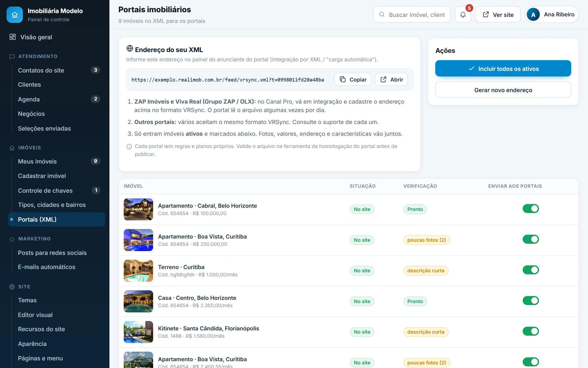This screenshot has width=588, height=368.
Task: Open E-mails automáticos in sidebar
Action: [57, 267]
